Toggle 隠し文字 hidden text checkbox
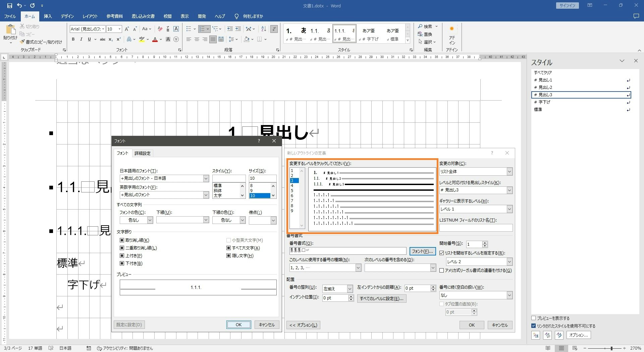The width and height of the screenshot is (644, 352). [x=228, y=255]
